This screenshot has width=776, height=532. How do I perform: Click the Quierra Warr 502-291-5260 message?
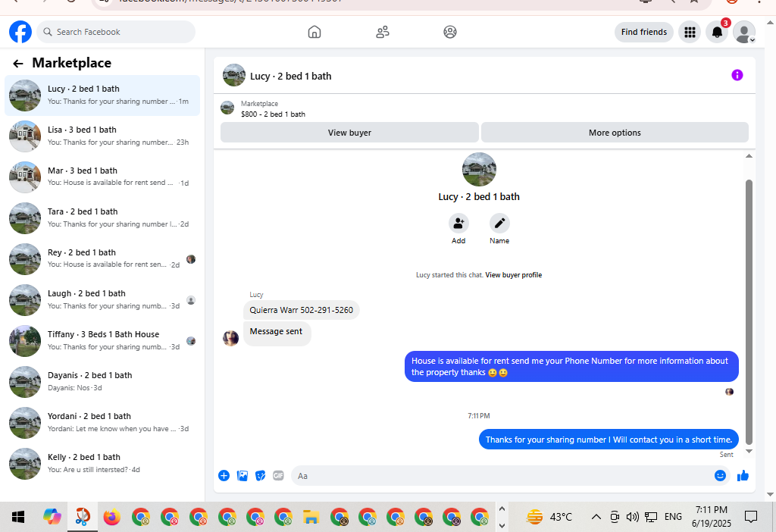[302, 310]
